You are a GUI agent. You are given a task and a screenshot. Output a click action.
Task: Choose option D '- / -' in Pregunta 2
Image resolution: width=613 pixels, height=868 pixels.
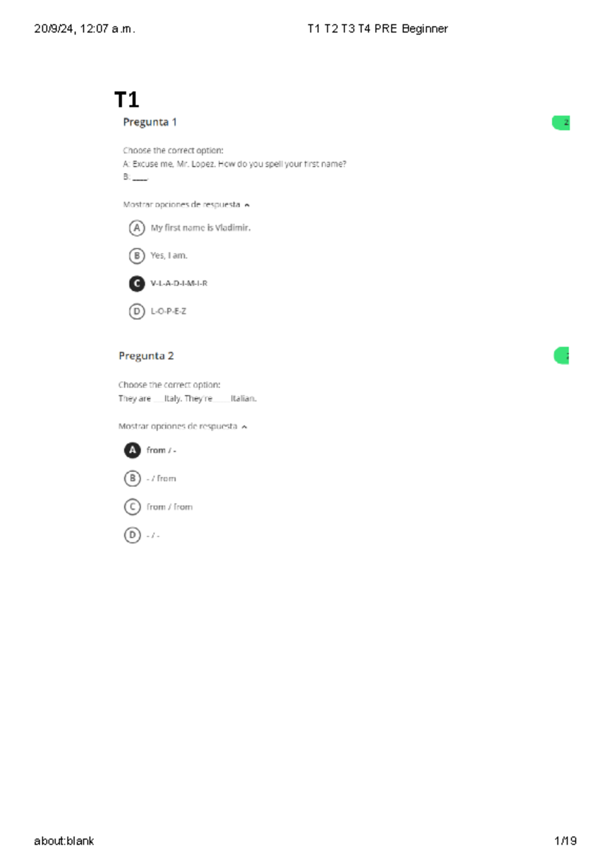(x=132, y=535)
